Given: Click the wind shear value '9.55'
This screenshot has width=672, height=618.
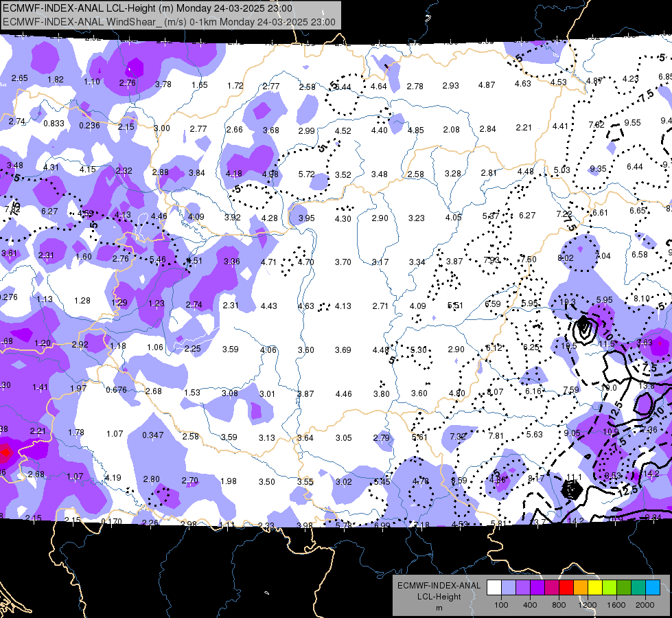Looking at the screenshot, I should [x=632, y=123].
